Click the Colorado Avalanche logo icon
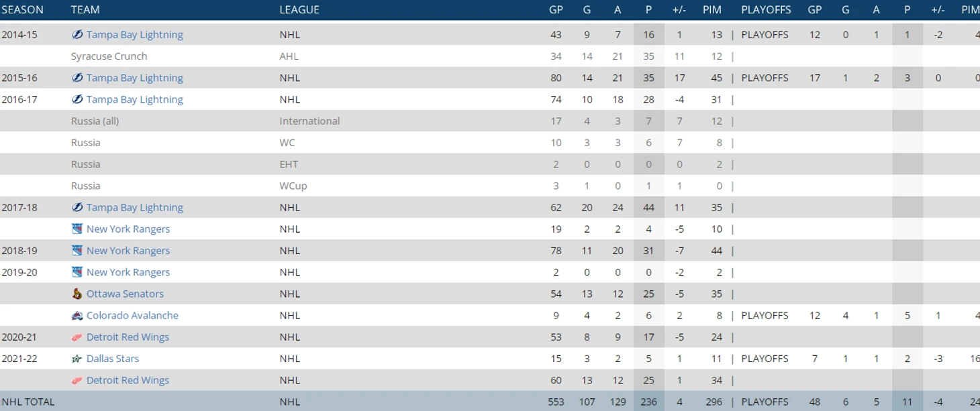980x411 pixels. (77, 315)
